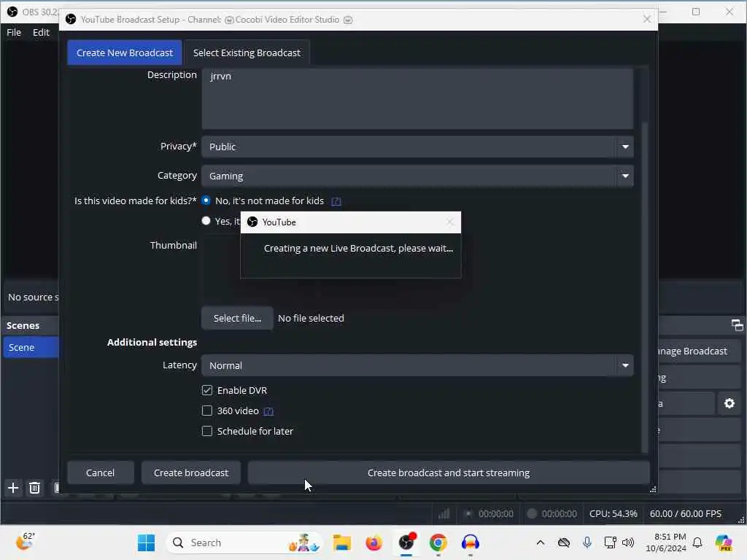Expand the Latency dropdown
The width and height of the screenshot is (747, 560).
click(417, 366)
